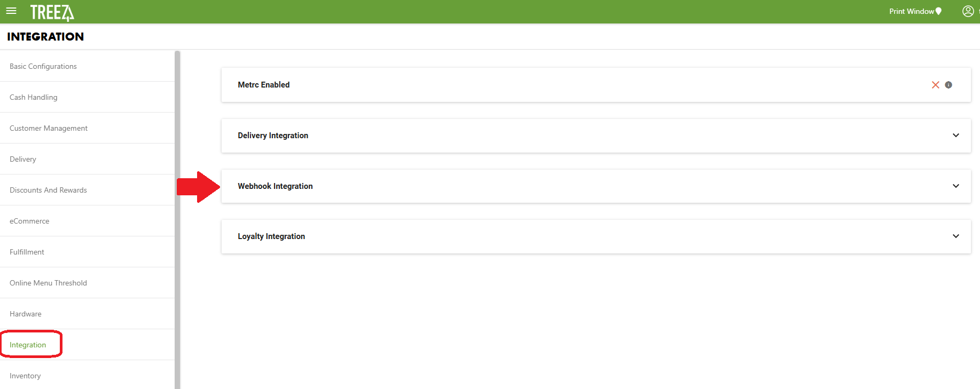
Task: Expand the Delivery Integration section chevron
Action: (955, 136)
